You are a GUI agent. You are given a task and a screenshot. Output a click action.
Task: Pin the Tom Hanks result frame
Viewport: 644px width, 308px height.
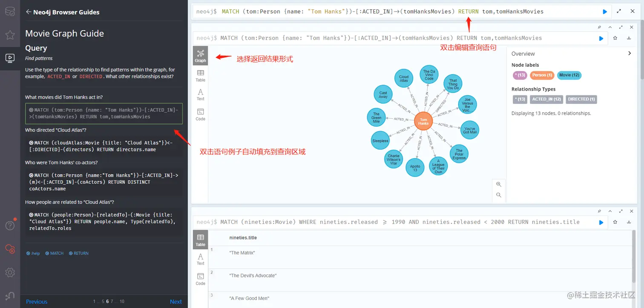tap(600, 27)
